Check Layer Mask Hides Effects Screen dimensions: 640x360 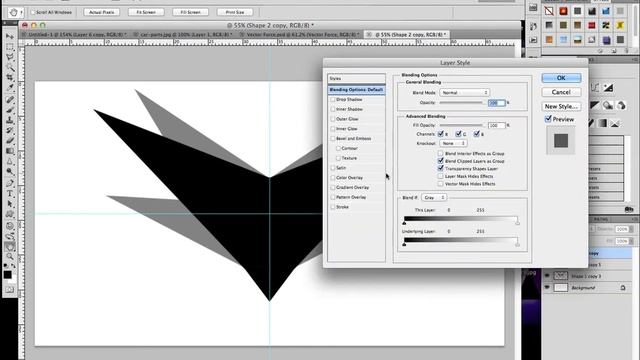[x=440, y=176]
